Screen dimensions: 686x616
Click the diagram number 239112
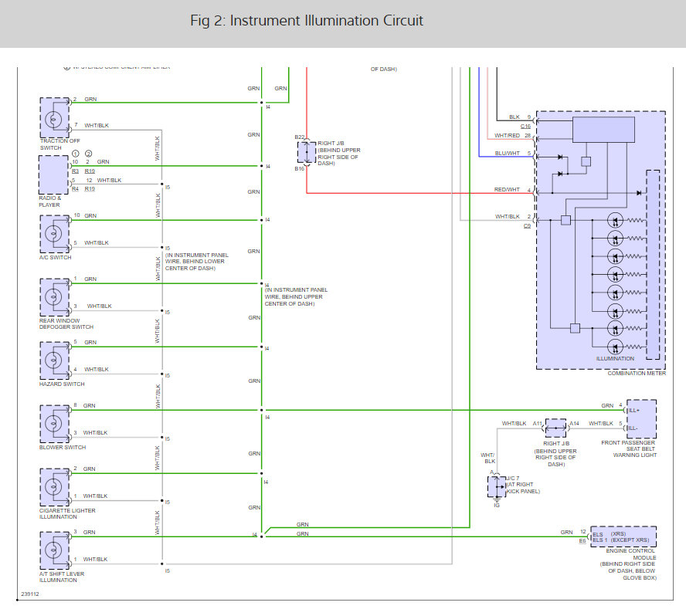coord(30,594)
